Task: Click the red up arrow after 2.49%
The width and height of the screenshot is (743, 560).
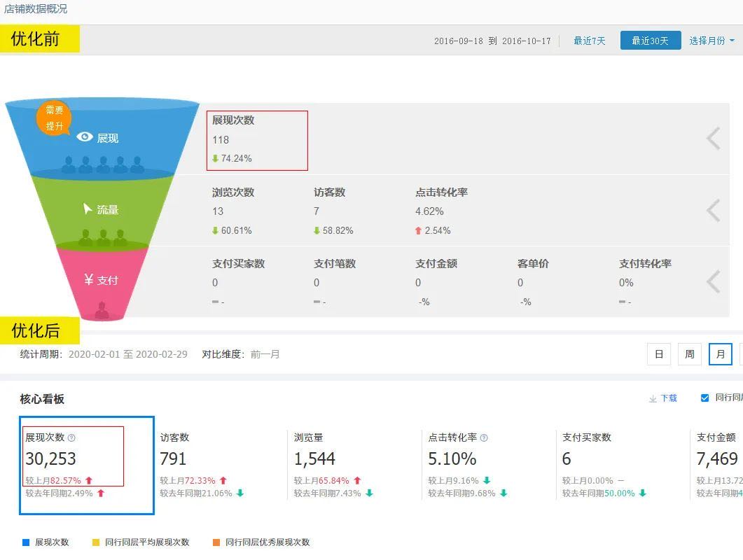Action: pyautogui.click(x=100, y=493)
